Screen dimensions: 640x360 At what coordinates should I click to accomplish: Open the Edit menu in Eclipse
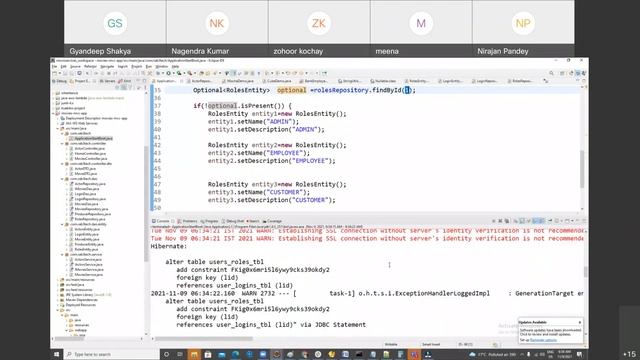coord(64,67)
